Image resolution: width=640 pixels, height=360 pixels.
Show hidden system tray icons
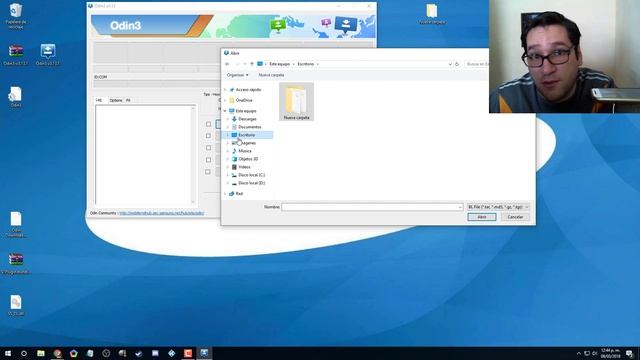pyautogui.click(x=578, y=353)
